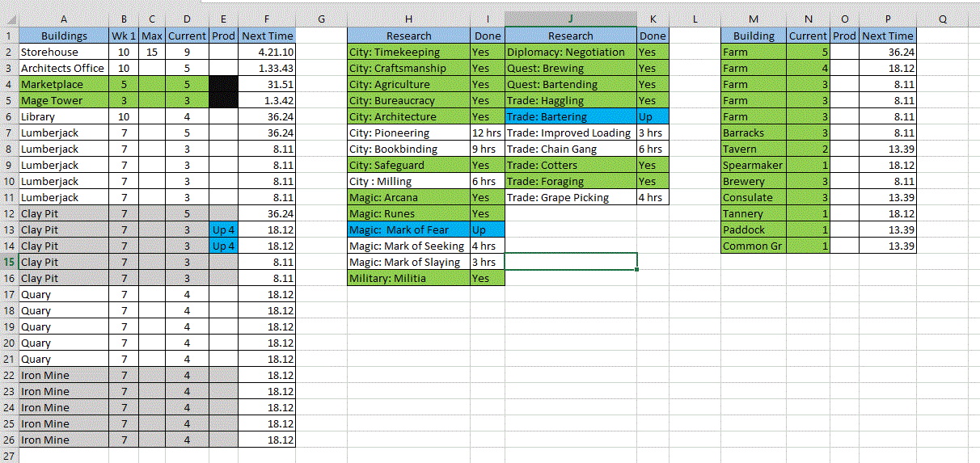Click the 'Common Gr' cell
The image size is (980, 463).
(754, 246)
